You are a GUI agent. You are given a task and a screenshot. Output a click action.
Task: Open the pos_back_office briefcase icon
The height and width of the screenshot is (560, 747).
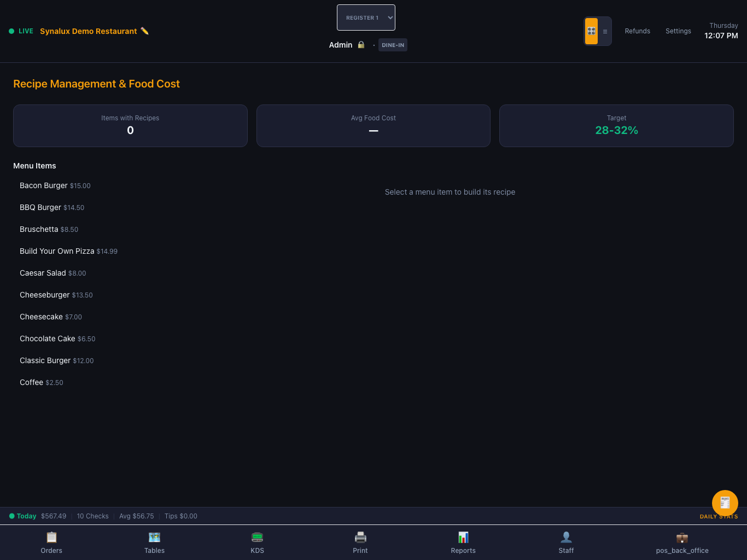682,537
